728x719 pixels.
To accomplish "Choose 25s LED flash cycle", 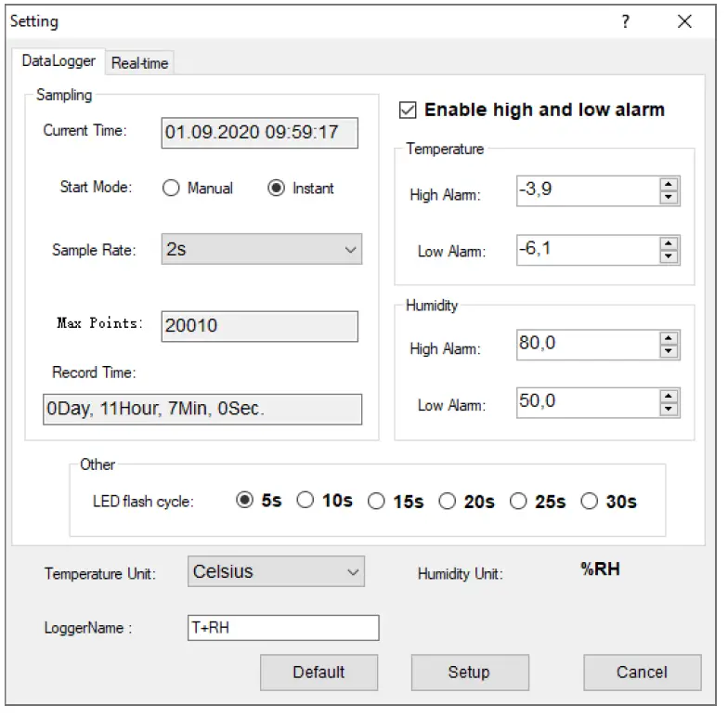I will [518, 502].
